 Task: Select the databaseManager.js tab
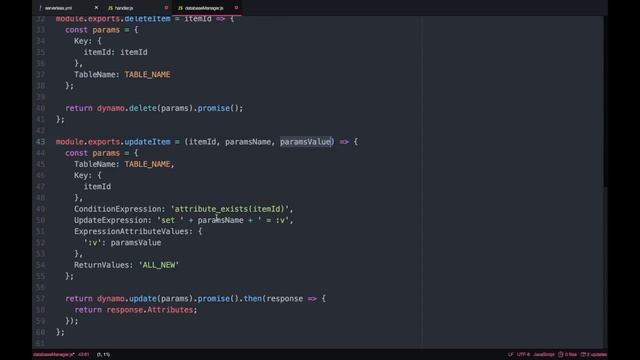(x=207, y=8)
